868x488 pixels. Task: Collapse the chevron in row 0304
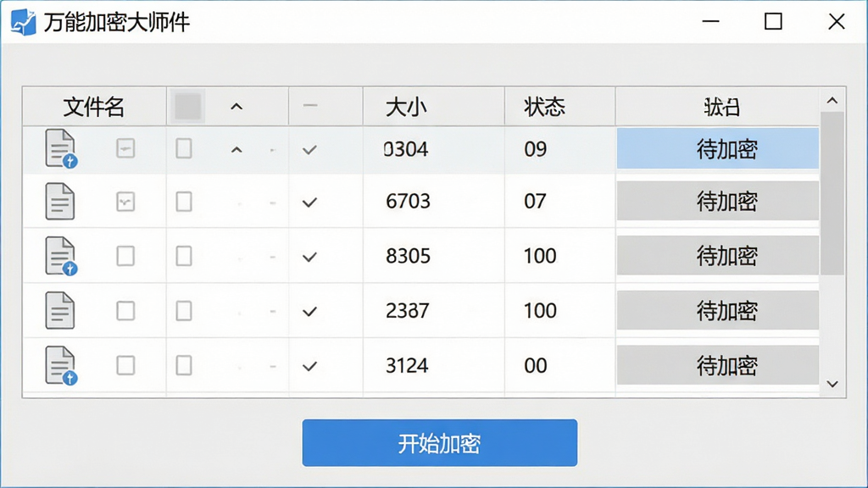[236, 150]
